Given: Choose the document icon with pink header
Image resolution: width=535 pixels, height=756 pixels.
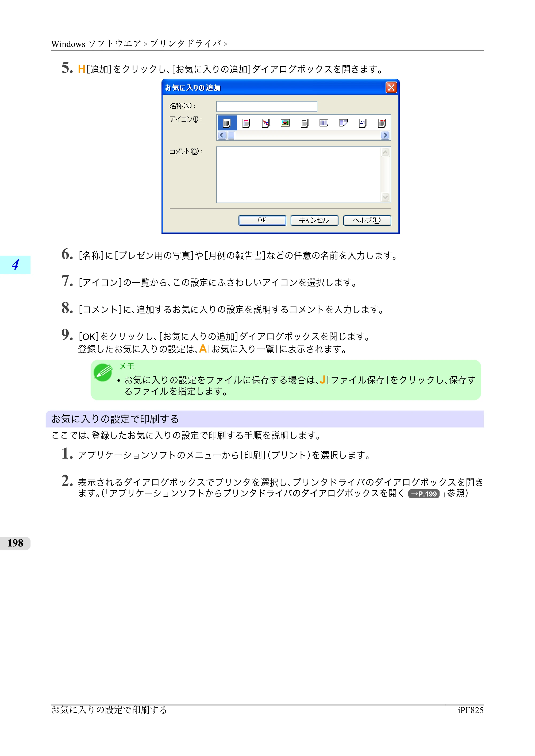Looking at the screenshot, I should pyautogui.click(x=246, y=123).
